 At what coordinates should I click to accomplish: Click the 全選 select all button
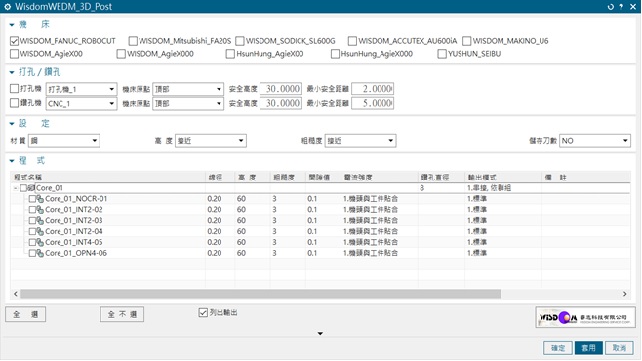tap(25, 314)
